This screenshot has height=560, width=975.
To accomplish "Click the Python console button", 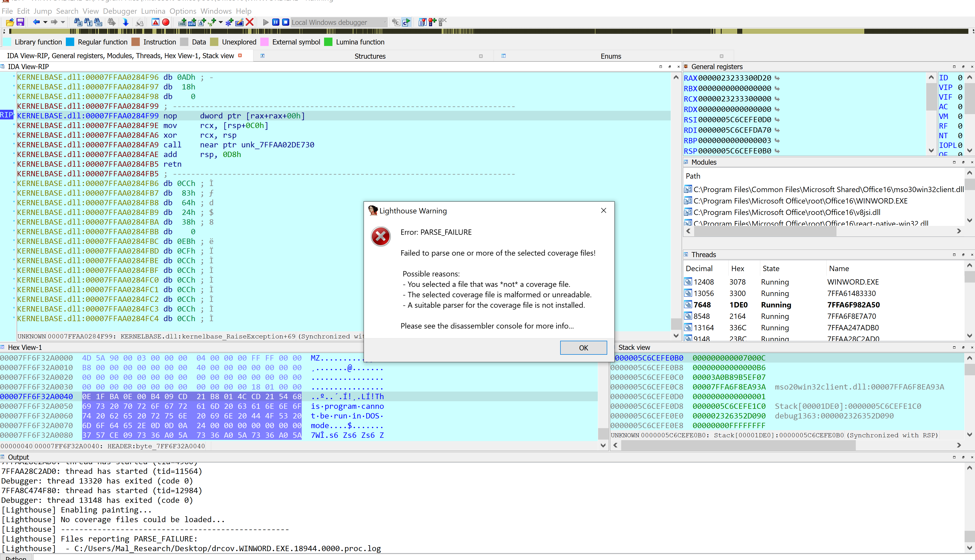I will (x=16, y=558).
